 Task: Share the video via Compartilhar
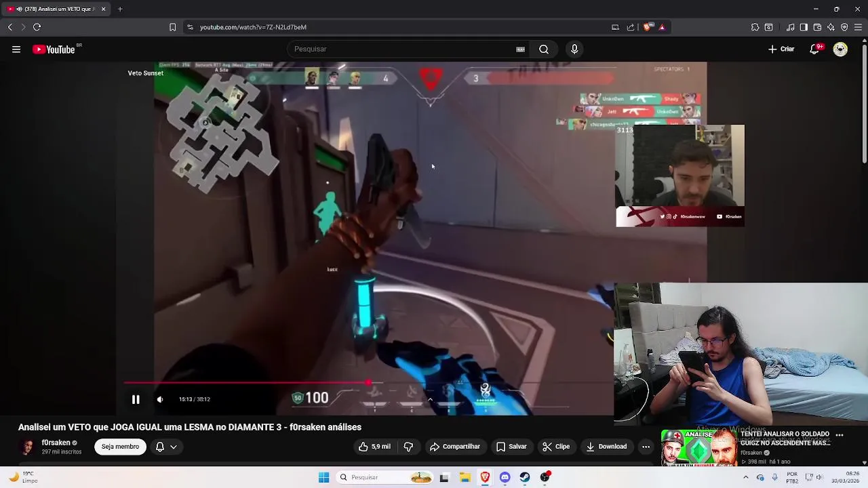[455, 447]
